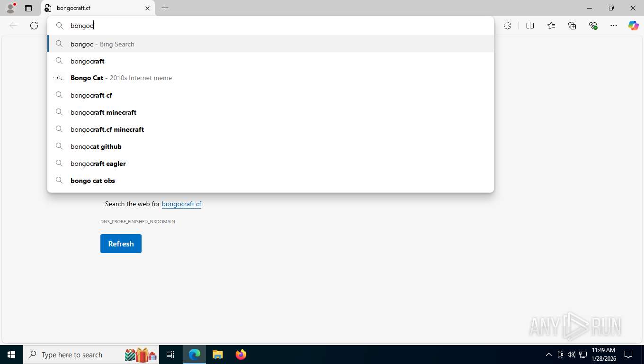Select the 'Bongo Cat' meme suggestion
This screenshot has width=644, height=364.
tap(270, 78)
